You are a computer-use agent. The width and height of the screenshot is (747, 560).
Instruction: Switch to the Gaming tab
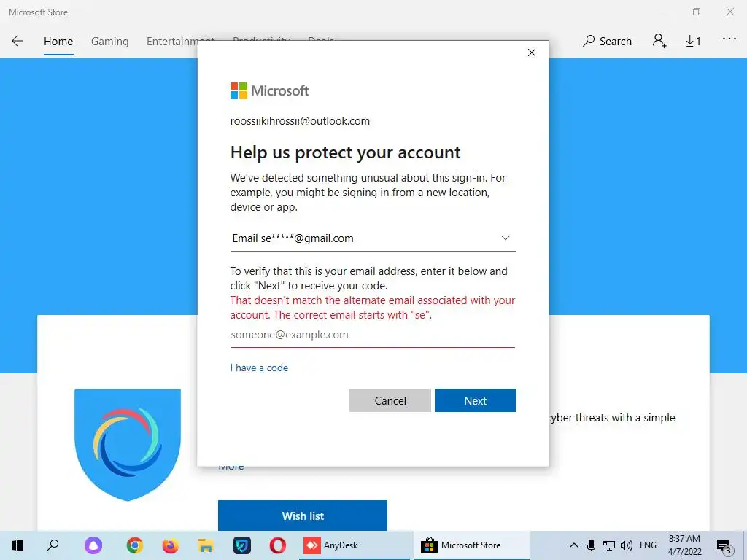click(110, 42)
